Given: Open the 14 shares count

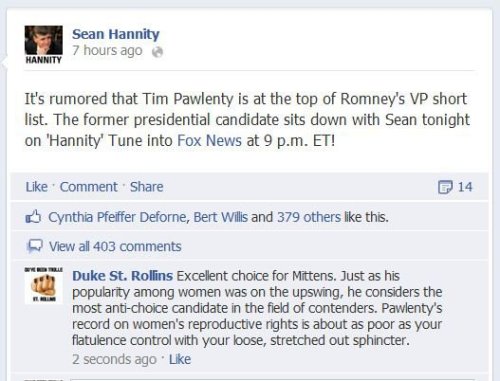Looking at the screenshot, I should 465,187.
